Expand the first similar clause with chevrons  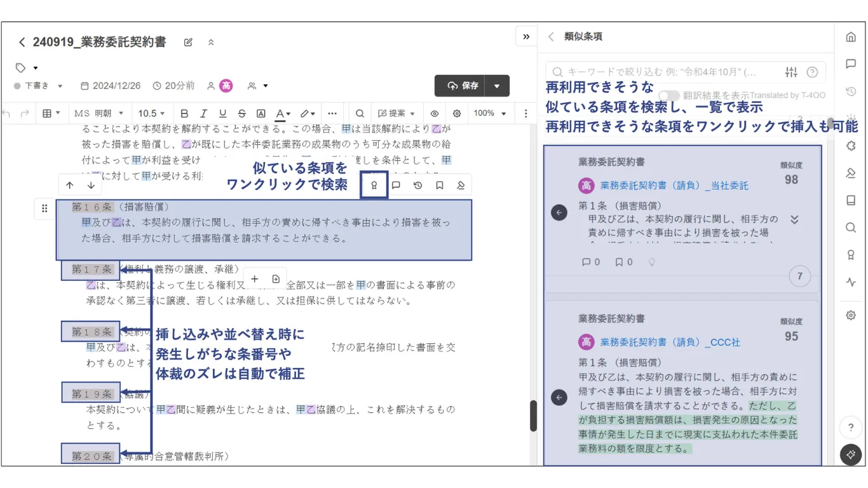click(794, 220)
